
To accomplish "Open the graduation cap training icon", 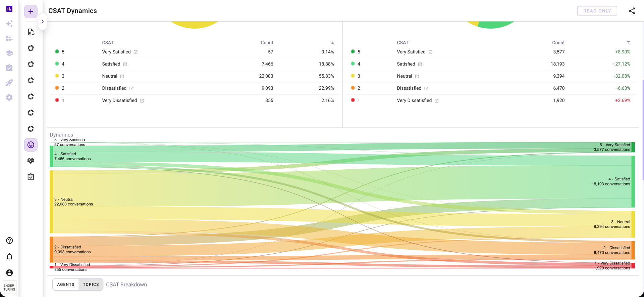I will 9,53.
